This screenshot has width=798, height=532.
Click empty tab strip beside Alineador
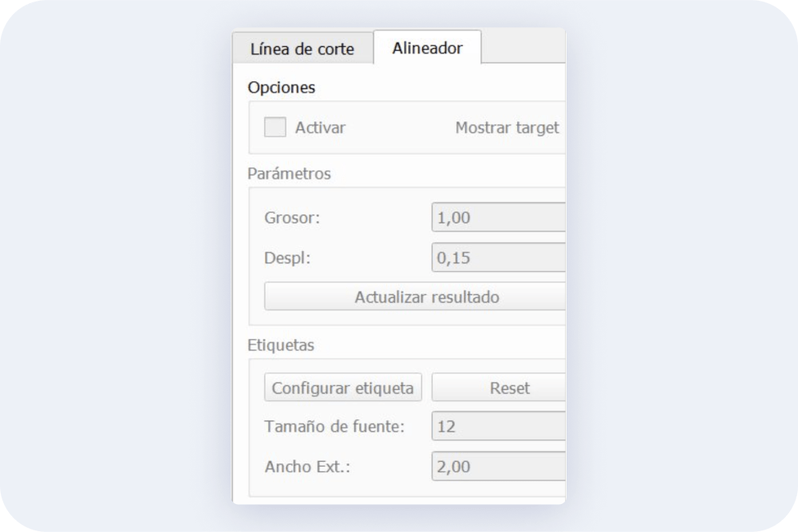click(523, 47)
